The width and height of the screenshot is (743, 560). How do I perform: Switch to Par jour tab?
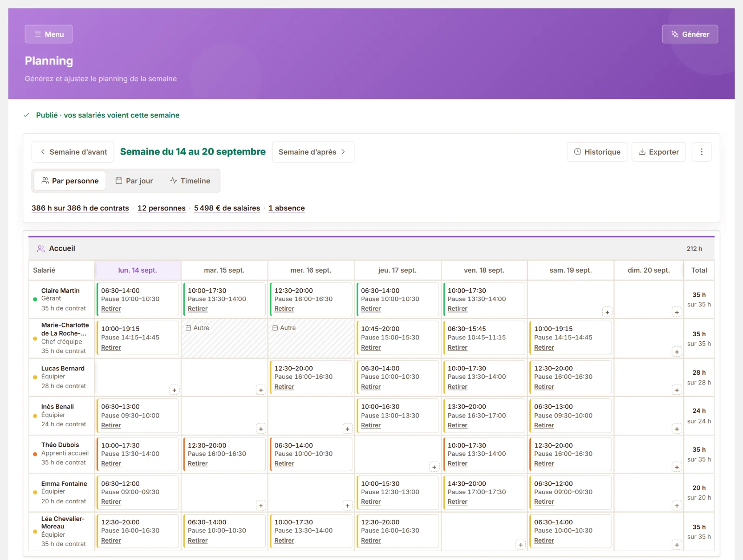[134, 181]
